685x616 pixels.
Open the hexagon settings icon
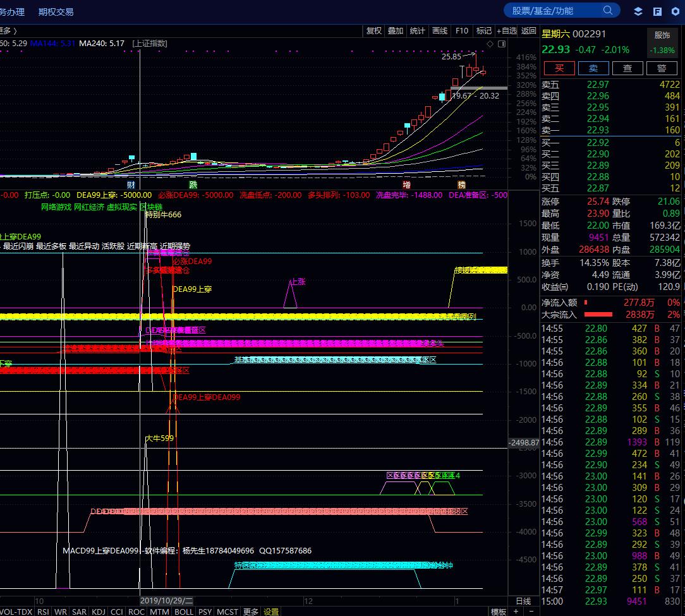point(676,11)
